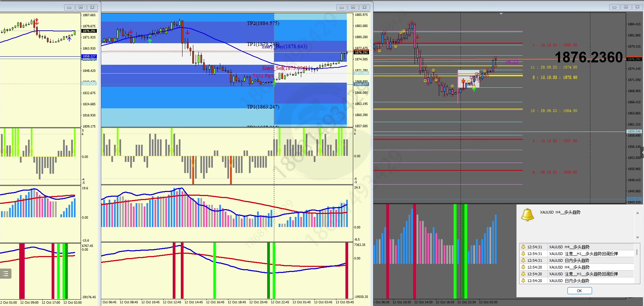Image resolution: width=644 pixels, height=306 pixels.
Task: Select the 12:54:31 日内多头趋势 alert row
Action: coord(577,260)
